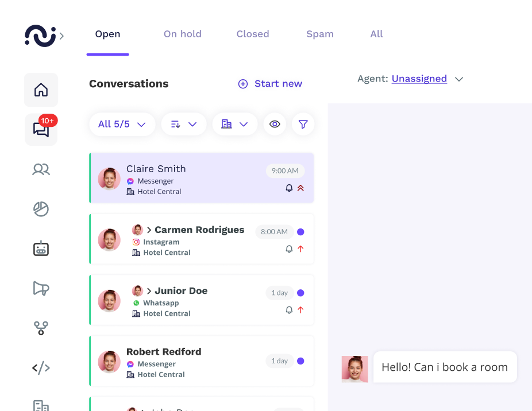Screen dimensions: 532x411
Task: Switch to the On hold tab
Action: click(x=183, y=34)
